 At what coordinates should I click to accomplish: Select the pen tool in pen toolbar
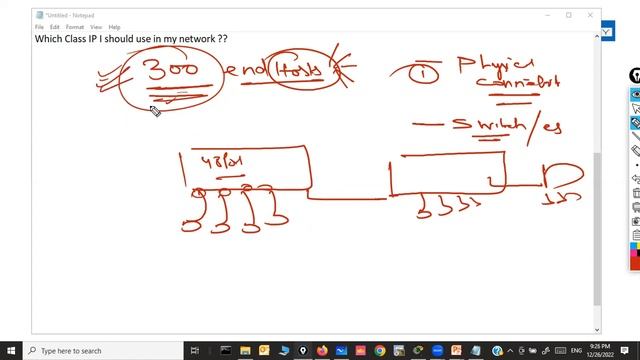pos(636,122)
